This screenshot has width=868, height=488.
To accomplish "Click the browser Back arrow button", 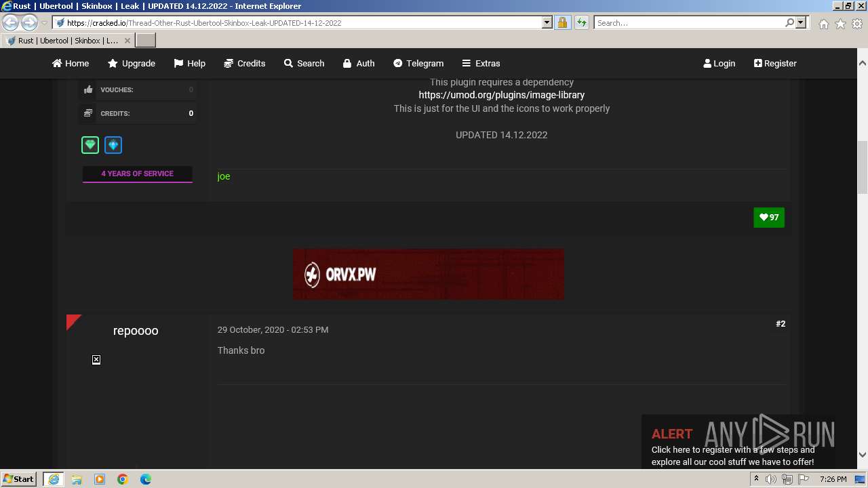I will (x=11, y=22).
